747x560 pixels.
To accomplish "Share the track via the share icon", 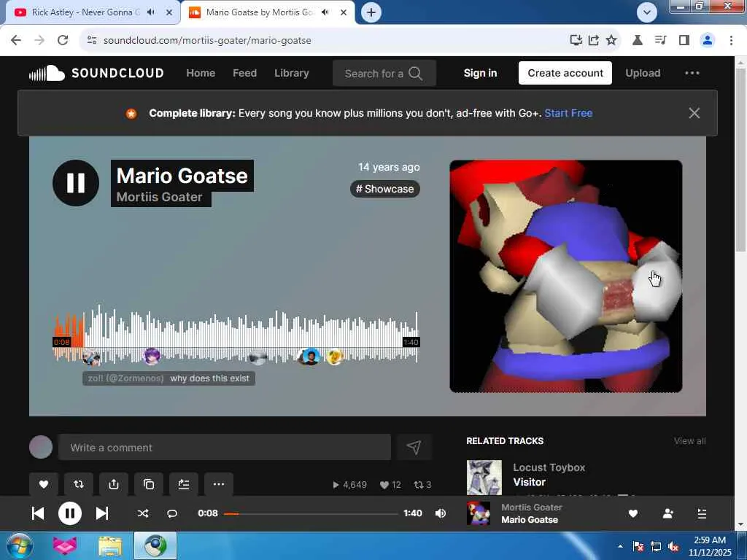I will point(113,484).
